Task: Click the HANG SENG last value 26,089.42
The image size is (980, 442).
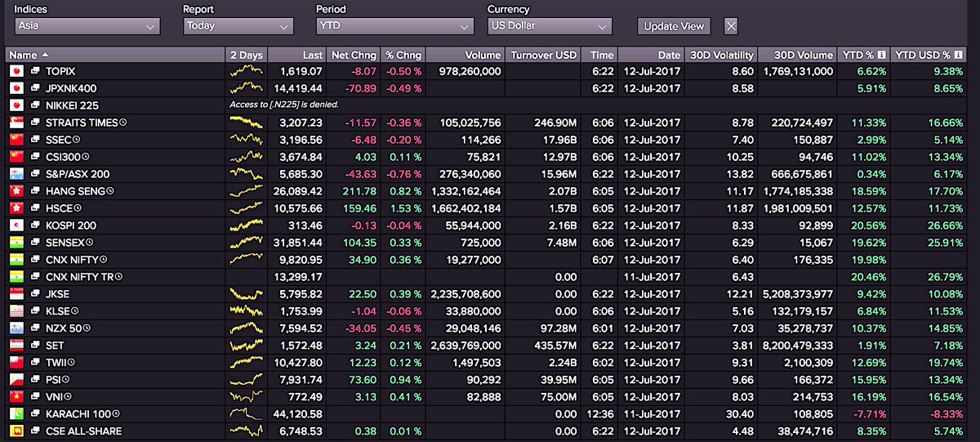Action: (x=300, y=190)
